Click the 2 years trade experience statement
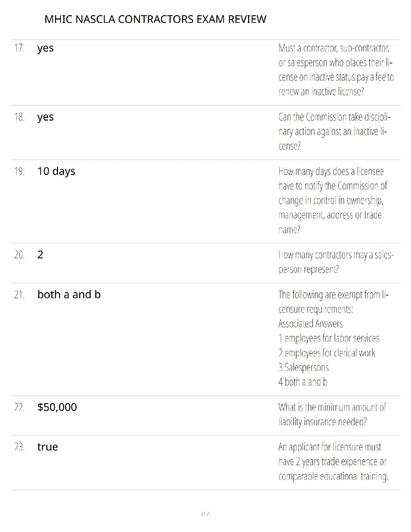Screen dimensions: 411x532 click(333, 461)
